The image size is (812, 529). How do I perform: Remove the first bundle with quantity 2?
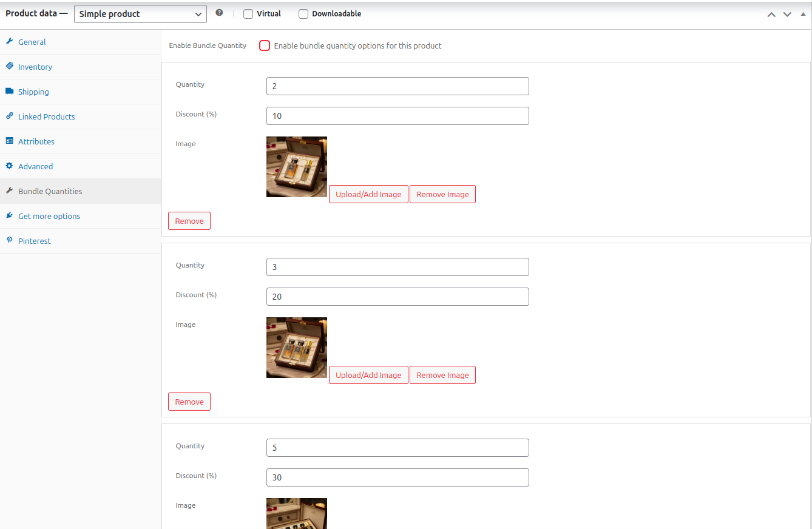point(189,221)
